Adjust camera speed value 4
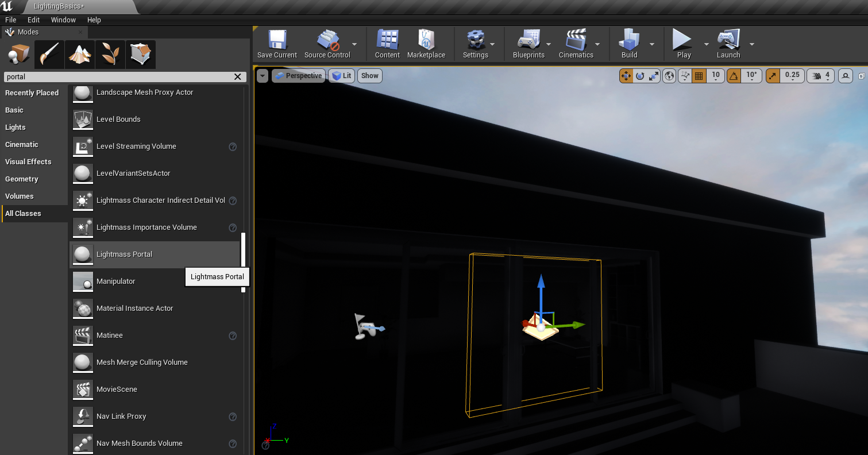Screen dimensions: 868x455 click(821, 76)
